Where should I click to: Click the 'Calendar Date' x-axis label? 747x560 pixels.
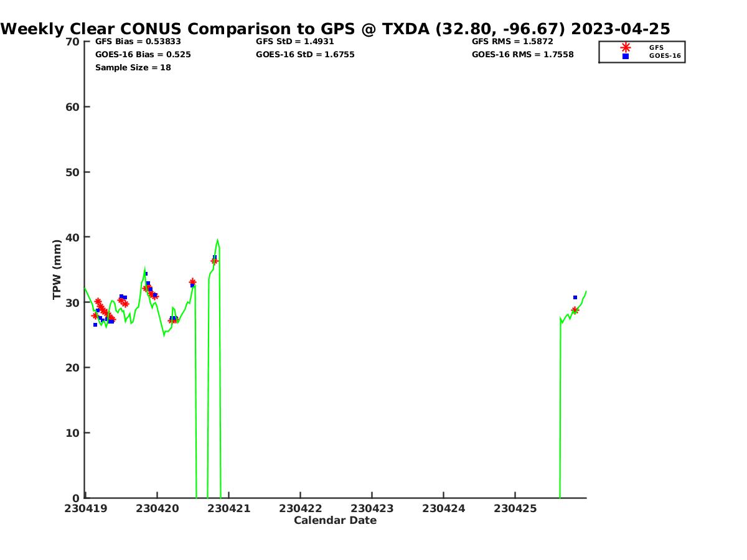click(335, 520)
